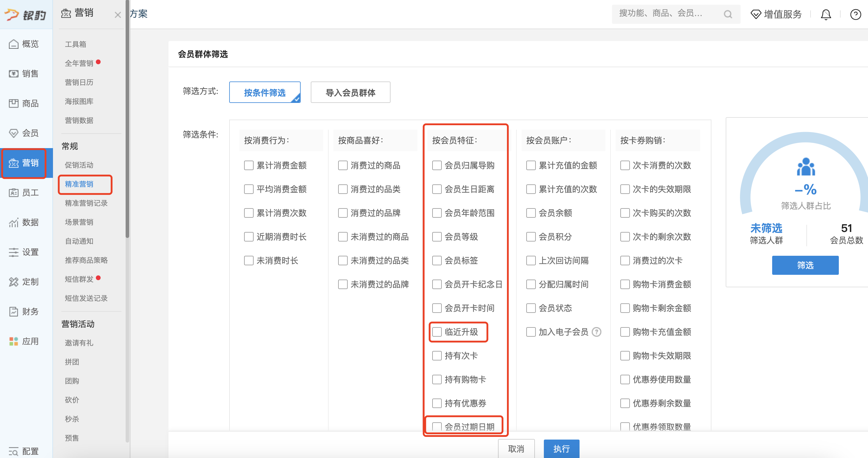Check 会员状态
Viewport: 868px width, 458px height.
pyautogui.click(x=531, y=308)
